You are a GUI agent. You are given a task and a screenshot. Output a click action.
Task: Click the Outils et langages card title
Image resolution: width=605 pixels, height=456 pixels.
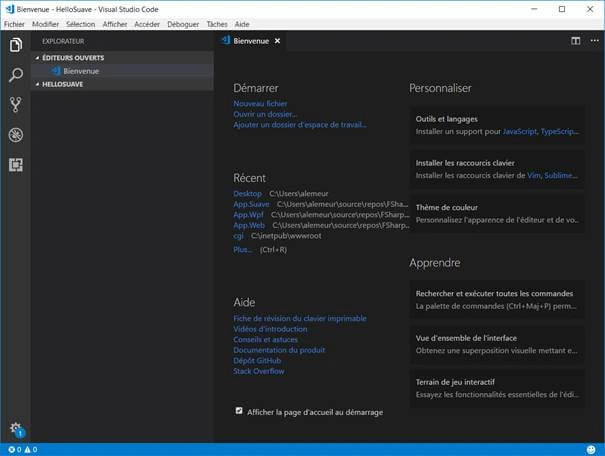click(x=446, y=119)
